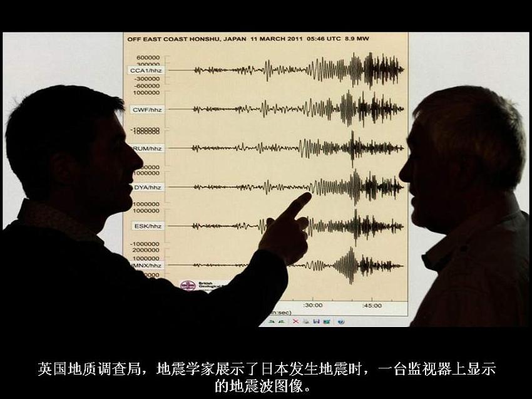Screen dimensions: 532x399
Task: Click the printer icon in the toolbar
Action: click(305, 321)
